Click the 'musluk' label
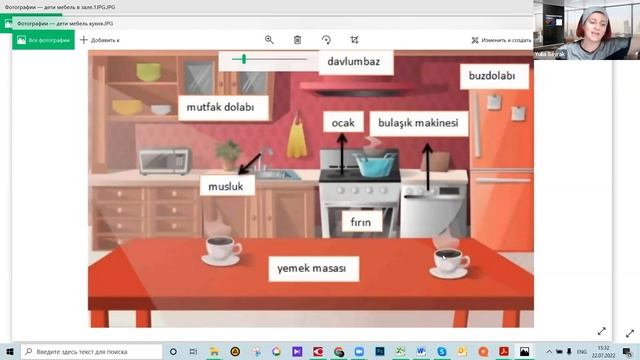The height and width of the screenshot is (360, 640). 226,187
